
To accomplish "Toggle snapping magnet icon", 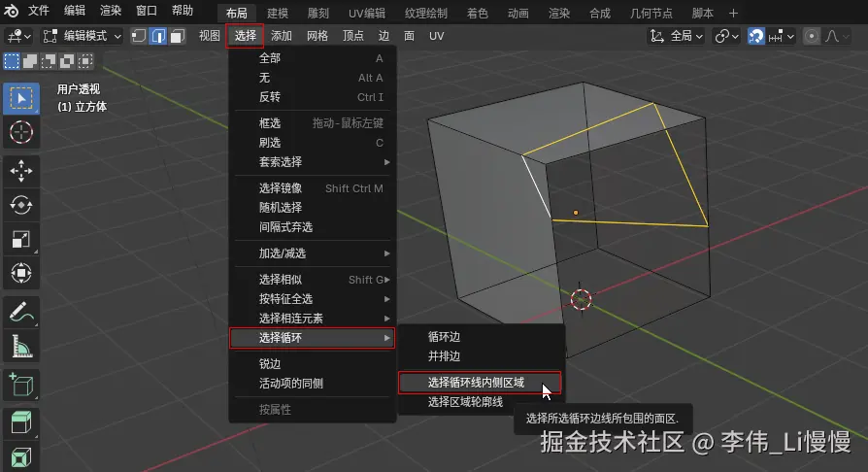I will tap(755, 37).
